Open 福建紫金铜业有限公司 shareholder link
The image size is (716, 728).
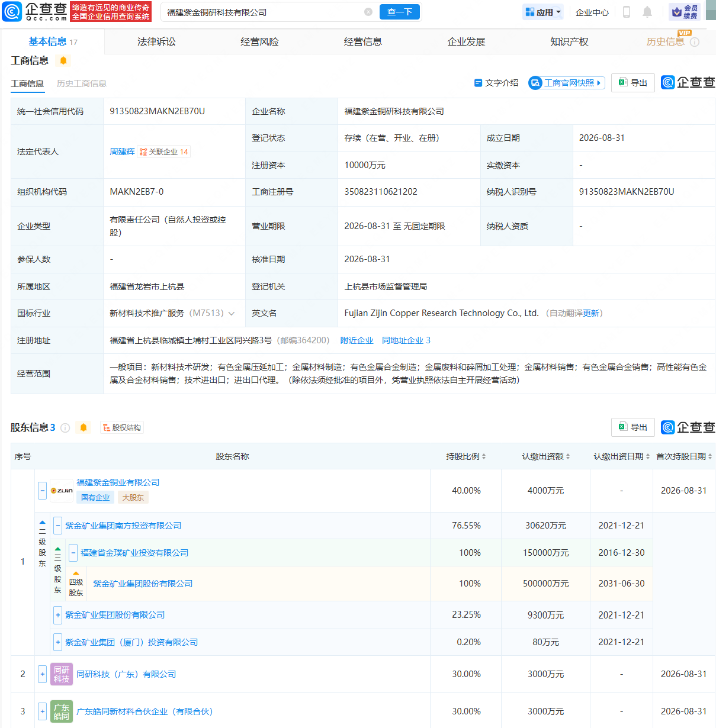coord(118,483)
